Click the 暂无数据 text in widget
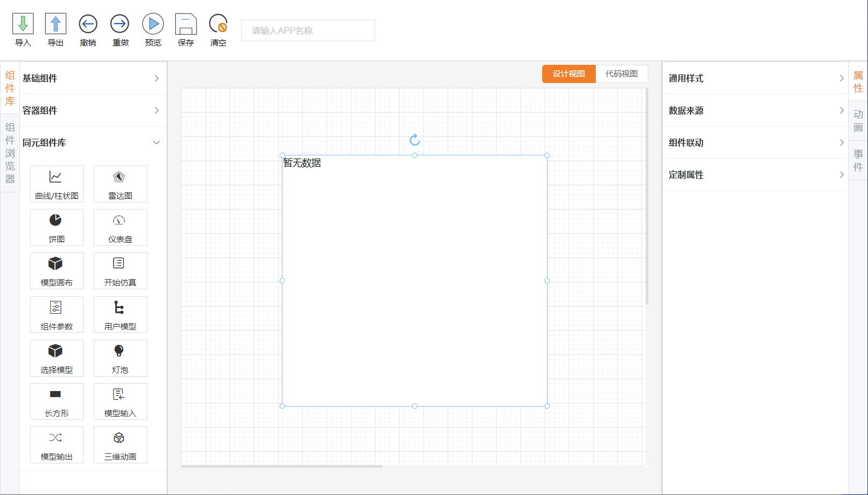This screenshot has height=495, width=868. [302, 163]
